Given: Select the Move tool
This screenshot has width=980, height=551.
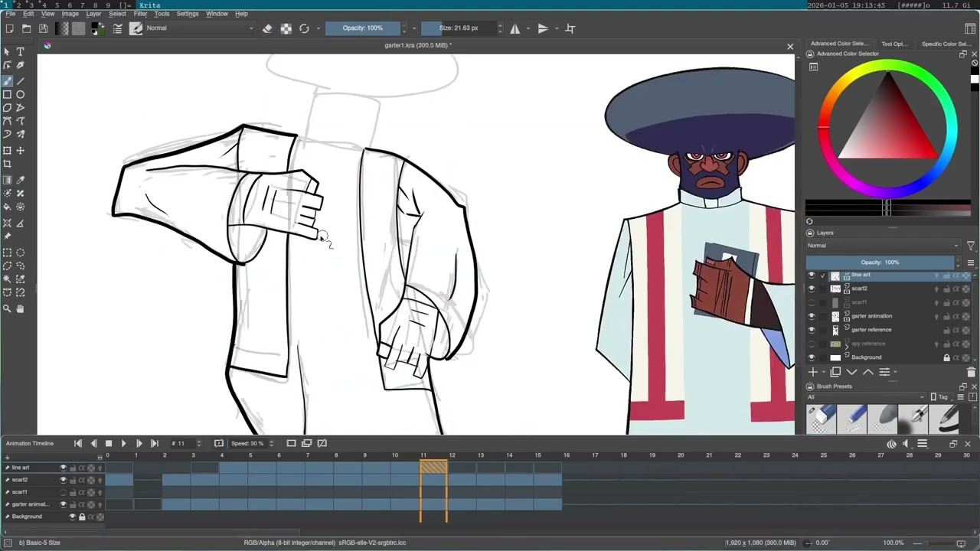Looking at the screenshot, I should [21, 150].
